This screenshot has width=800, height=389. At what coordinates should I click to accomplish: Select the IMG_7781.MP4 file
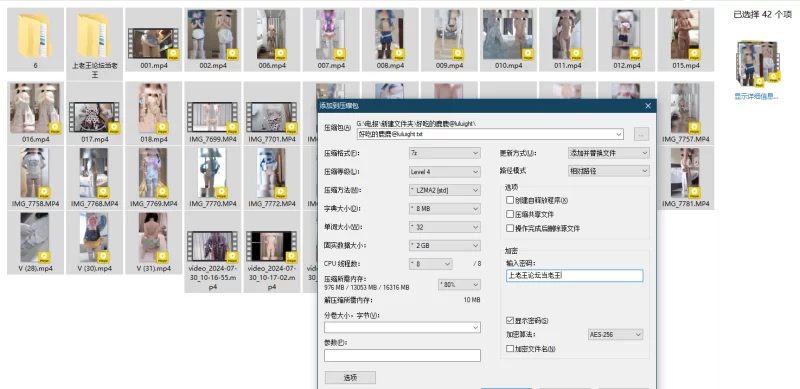coord(686,178)
